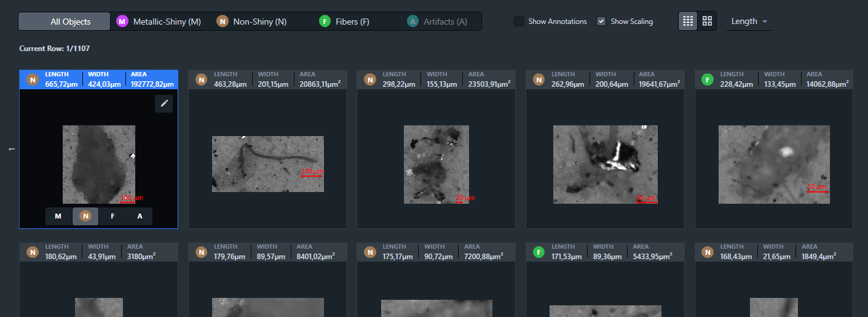Click the width value 21,65µm
Viewport: 868px width, 317px height.
(777, 257)
